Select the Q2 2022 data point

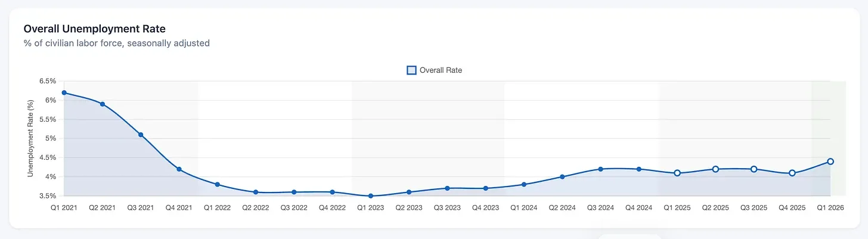coord(256,192)
